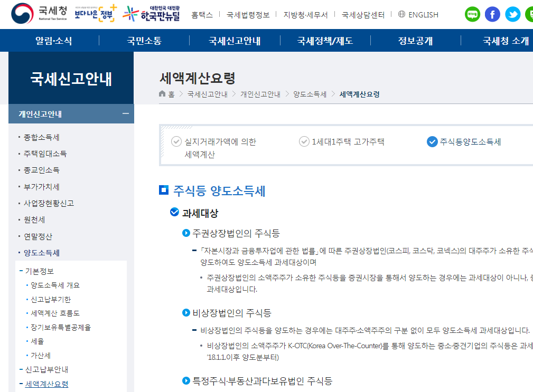Click 비상장법인의 주식등 subheading
533x392 pixels.
232,312
